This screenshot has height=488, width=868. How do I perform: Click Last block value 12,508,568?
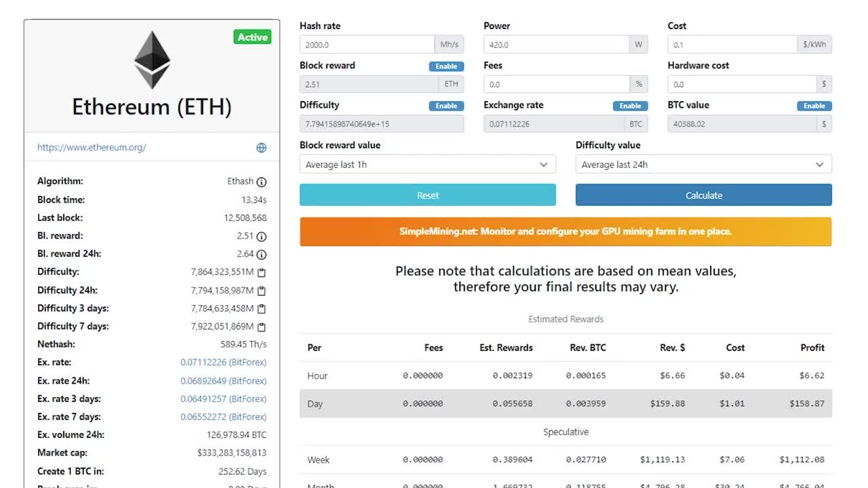coord(245,218)
